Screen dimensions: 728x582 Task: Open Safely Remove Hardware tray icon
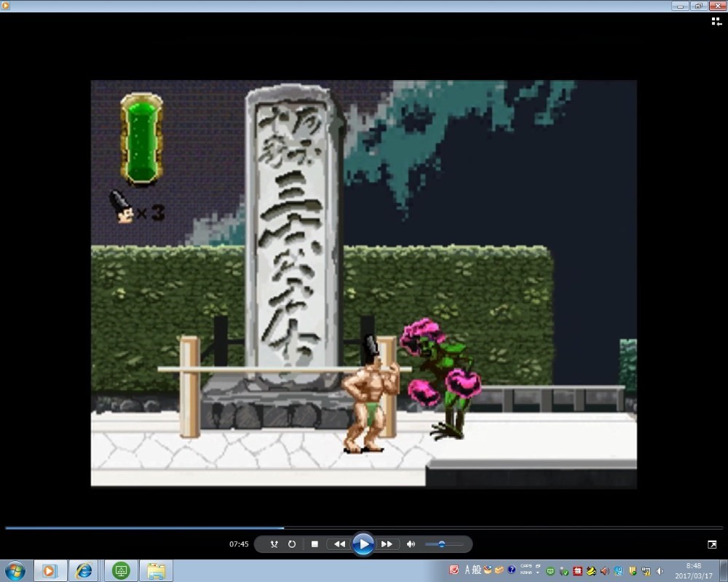coord(564,571)
